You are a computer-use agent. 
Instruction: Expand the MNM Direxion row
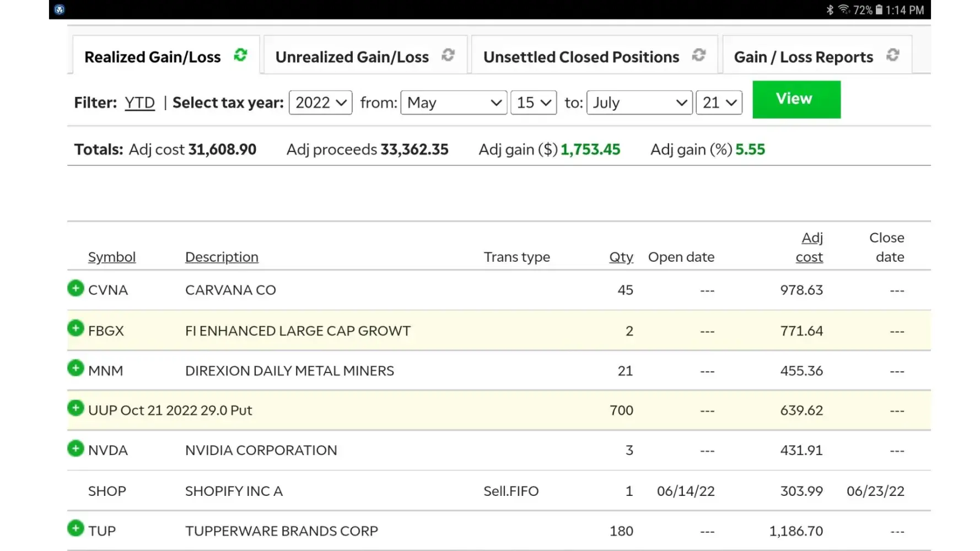pos(76,368)
